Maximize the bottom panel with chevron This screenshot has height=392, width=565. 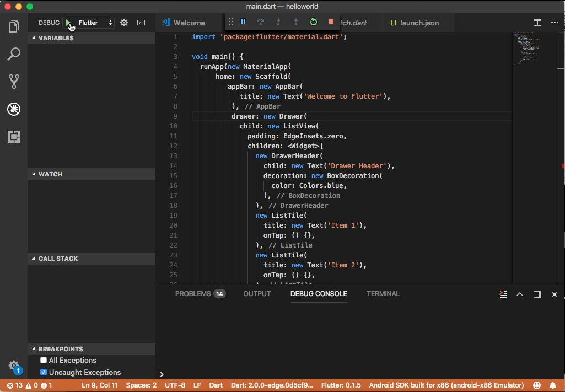520,294
